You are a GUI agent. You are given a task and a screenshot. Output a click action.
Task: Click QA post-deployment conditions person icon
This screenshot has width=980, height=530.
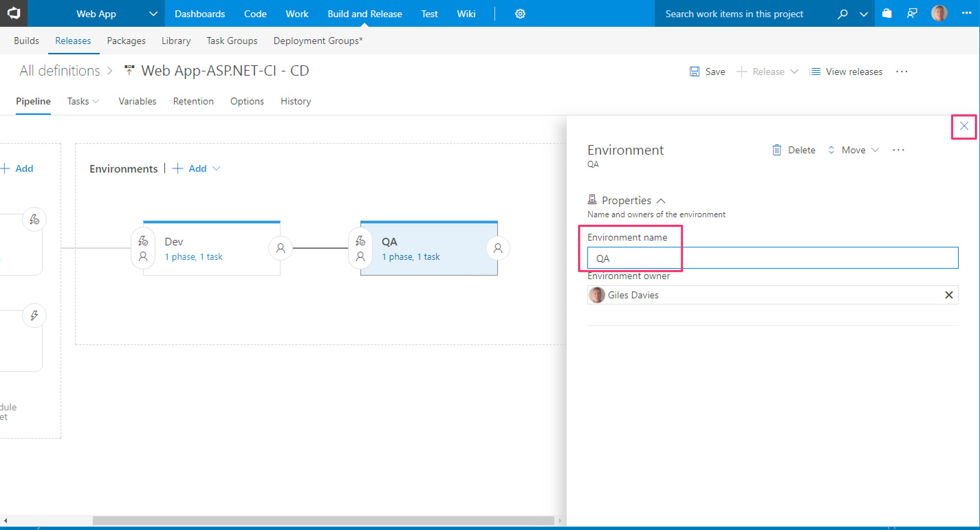tap(498, 248)
